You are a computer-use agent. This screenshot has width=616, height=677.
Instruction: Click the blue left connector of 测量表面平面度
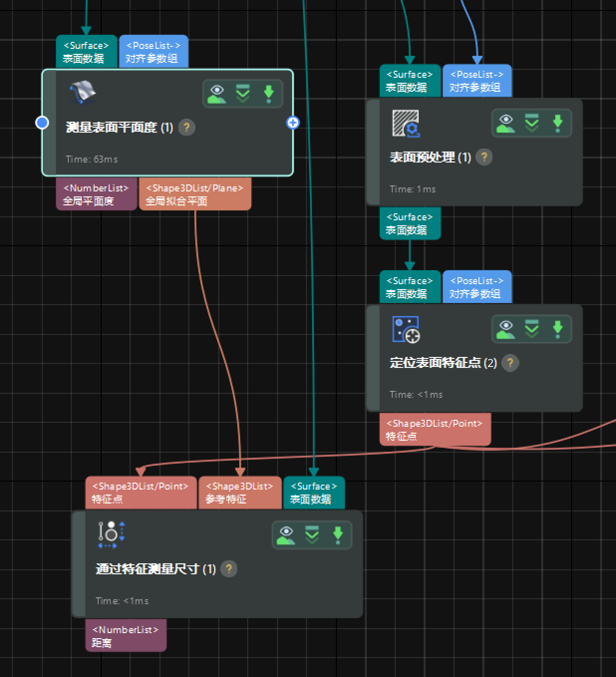pos(42,122)
